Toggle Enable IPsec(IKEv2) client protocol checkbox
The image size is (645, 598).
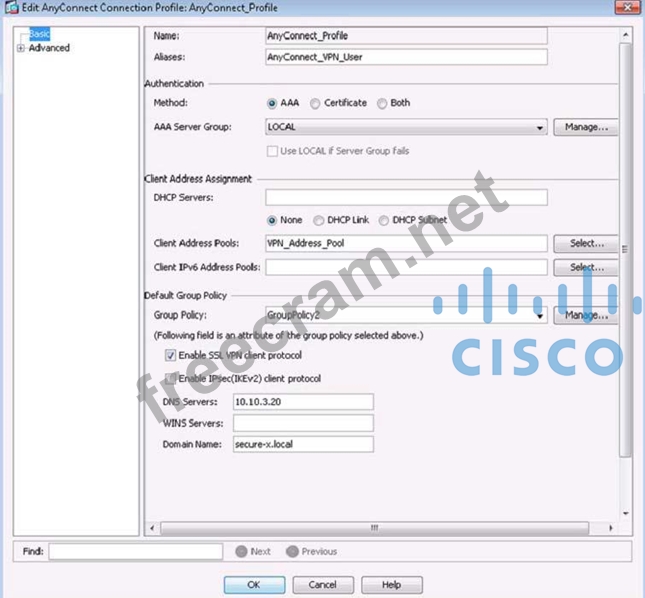[171, 379]
